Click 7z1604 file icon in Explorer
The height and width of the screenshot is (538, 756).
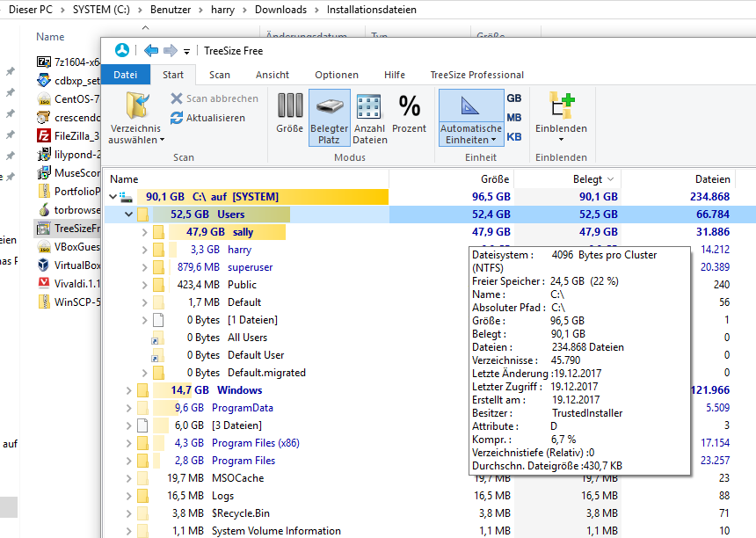click(x=44, y=62)
